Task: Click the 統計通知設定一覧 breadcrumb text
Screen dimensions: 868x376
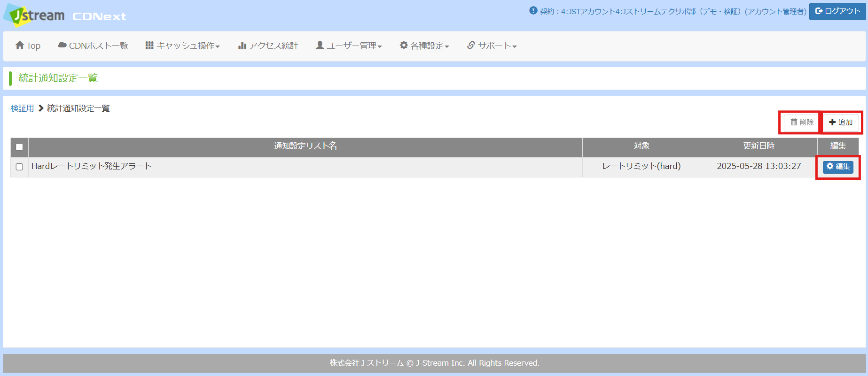Action: coord(78,108)
